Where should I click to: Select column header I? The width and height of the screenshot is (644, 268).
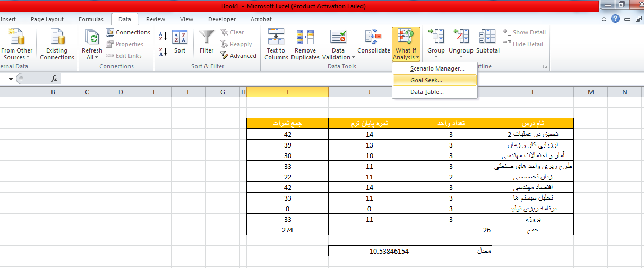point(287,92)
